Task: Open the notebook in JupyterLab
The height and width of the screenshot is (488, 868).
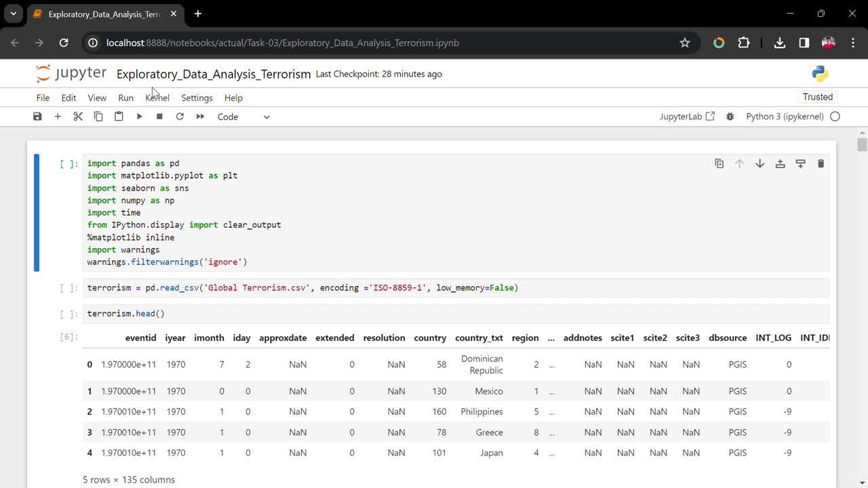Action: pyautogui.click(x=687, y=117)
